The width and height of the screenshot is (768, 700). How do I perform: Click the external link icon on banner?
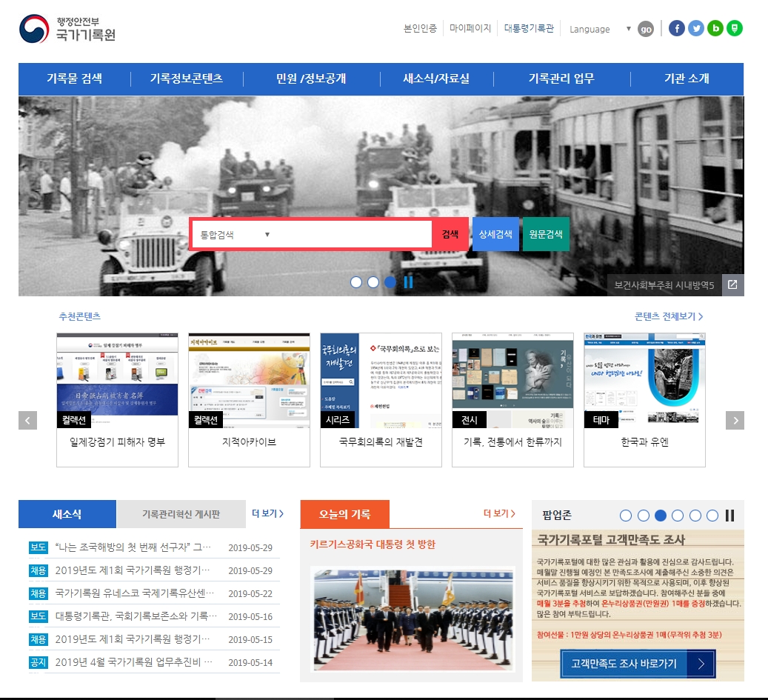point(732,285)
